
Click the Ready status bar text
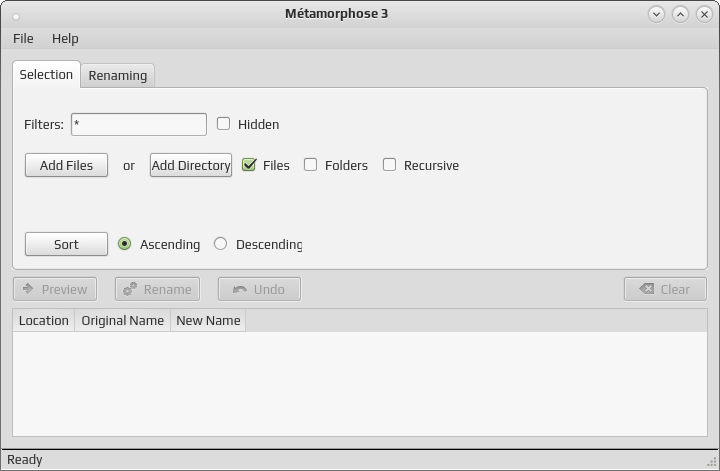point(25,460)
